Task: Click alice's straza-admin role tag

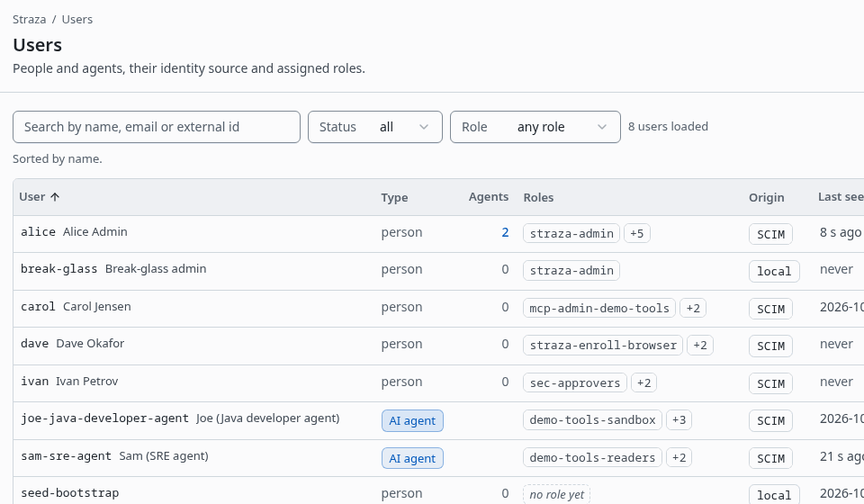Action: pos(571,233)
